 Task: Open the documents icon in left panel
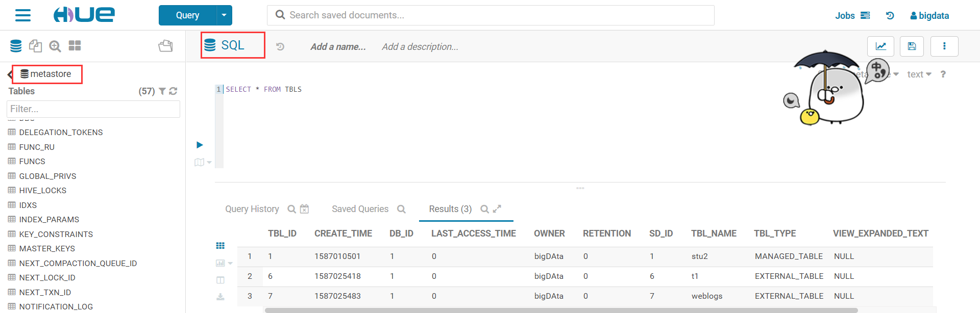[35, 46]
